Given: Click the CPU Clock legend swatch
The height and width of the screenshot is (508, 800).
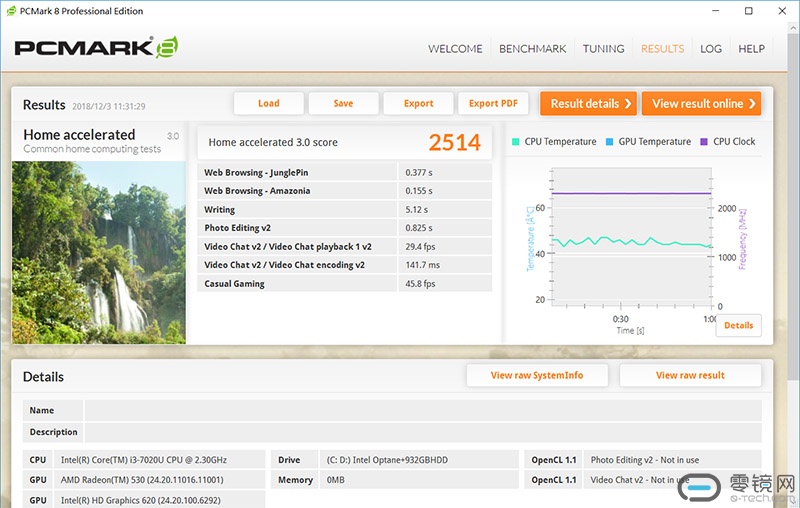Looking at the screenshot, I should [x=704, y=142].
